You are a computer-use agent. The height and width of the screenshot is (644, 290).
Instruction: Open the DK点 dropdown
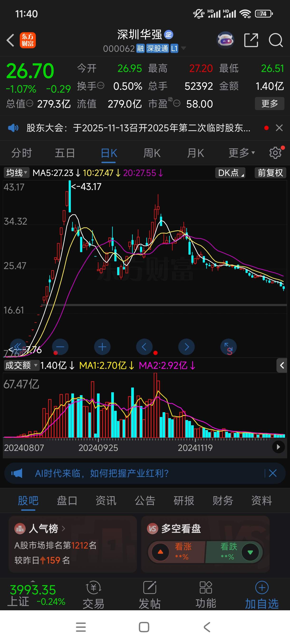point(230,173)
